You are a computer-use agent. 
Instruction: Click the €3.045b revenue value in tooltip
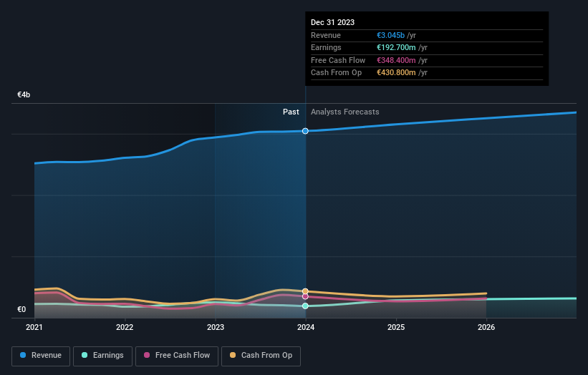coord(391,35)
